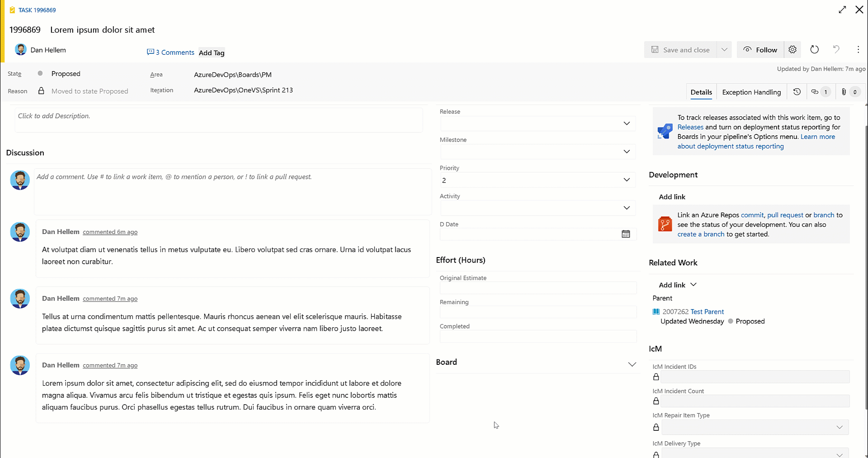Click the description field to add text
The height and width of the screenshot is (458, 868).
point(218,119)
